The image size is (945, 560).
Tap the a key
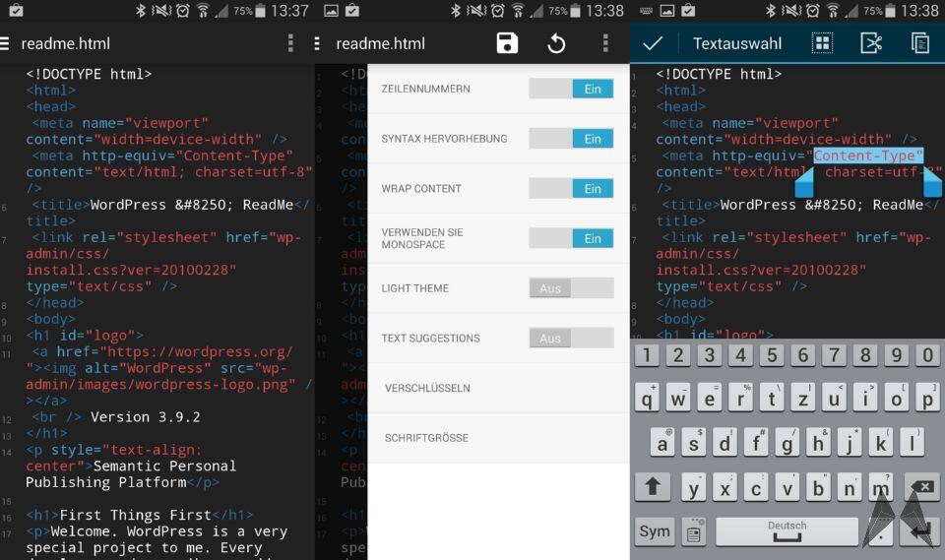pyautogui.click(x=662, y=443)
